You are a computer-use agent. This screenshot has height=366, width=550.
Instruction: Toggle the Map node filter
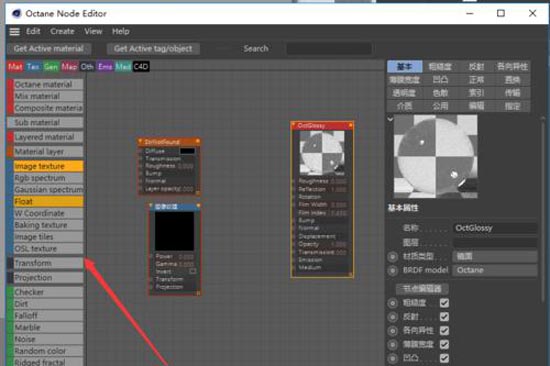(x=69, y=66)
